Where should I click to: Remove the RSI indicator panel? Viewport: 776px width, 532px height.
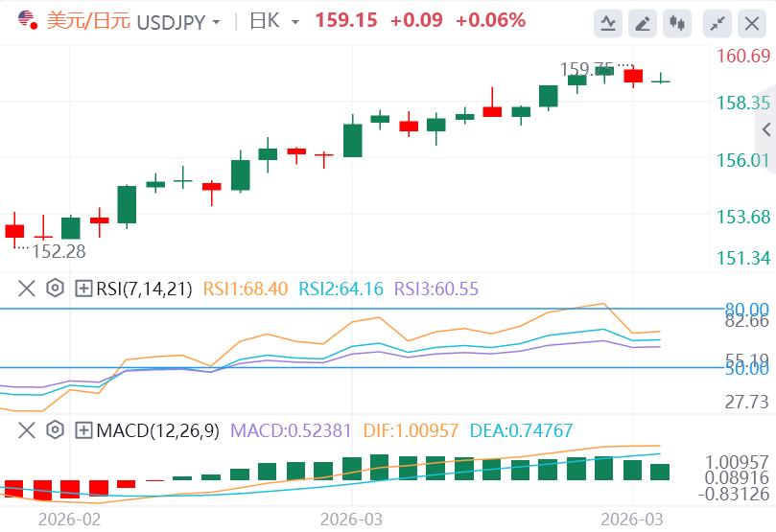click(x=26, y=289)
